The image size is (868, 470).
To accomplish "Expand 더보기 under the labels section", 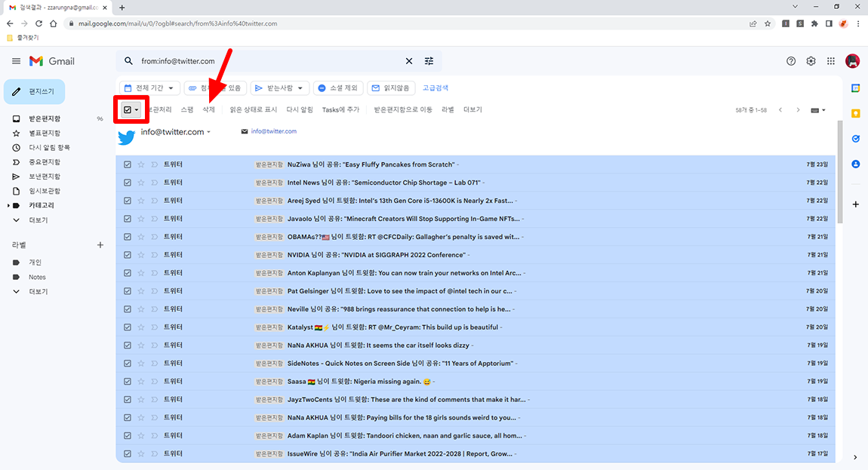I will coord(38,291).
